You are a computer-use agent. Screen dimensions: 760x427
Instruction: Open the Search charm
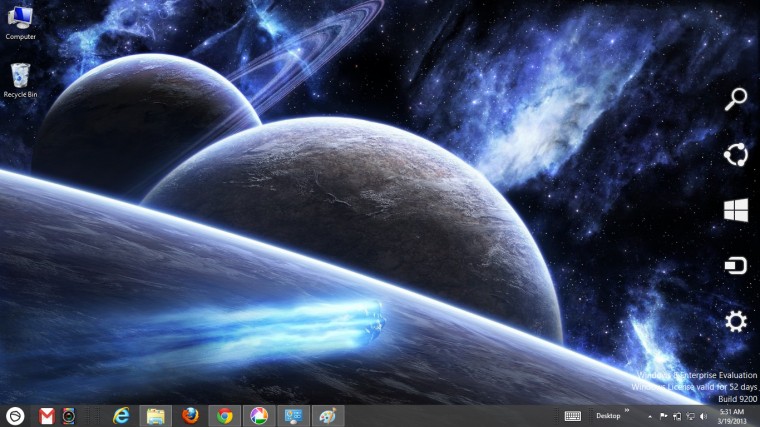click(x=735, y=99)
